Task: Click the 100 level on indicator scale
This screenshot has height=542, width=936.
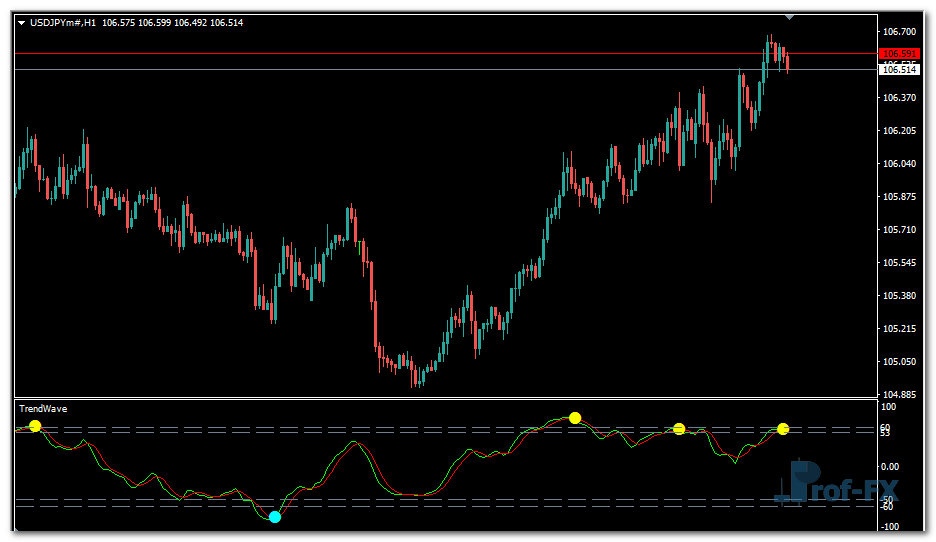Action: click(x=888, y=407)
